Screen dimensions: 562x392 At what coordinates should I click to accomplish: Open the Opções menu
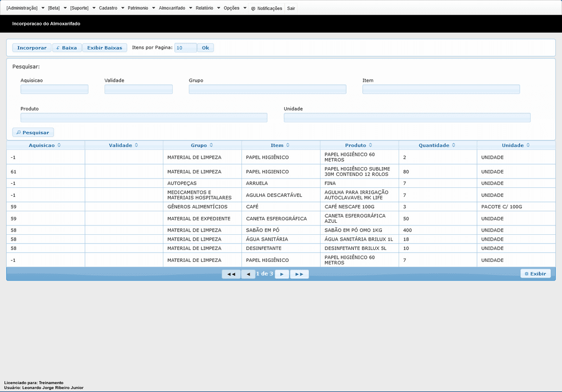point(232,8)
